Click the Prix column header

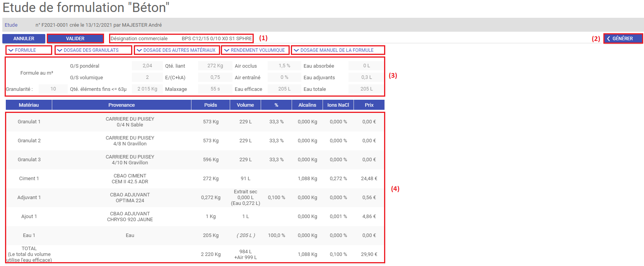click(369, 105)
